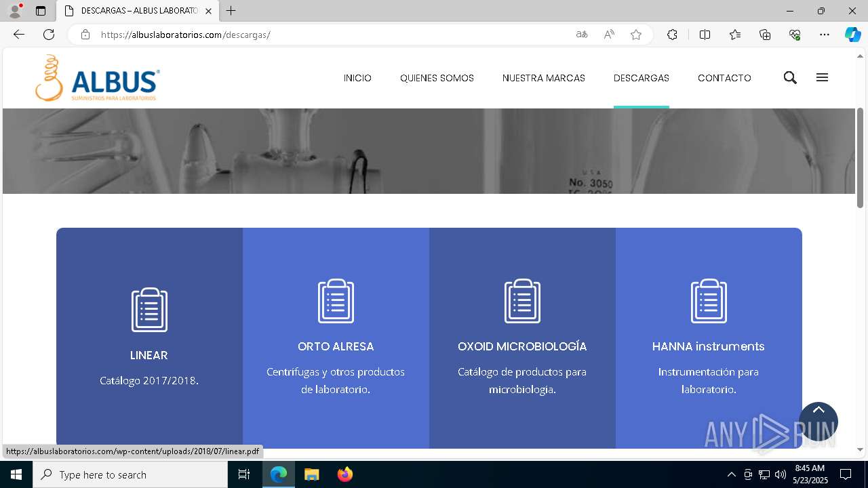View site information lock icon

coord(85,35)
